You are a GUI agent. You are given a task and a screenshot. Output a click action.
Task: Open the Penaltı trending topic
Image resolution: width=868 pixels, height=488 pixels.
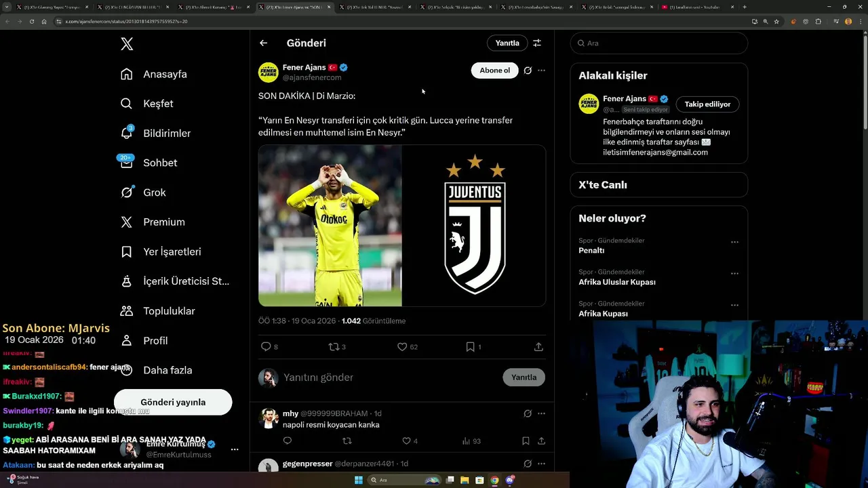pos(591,251)
